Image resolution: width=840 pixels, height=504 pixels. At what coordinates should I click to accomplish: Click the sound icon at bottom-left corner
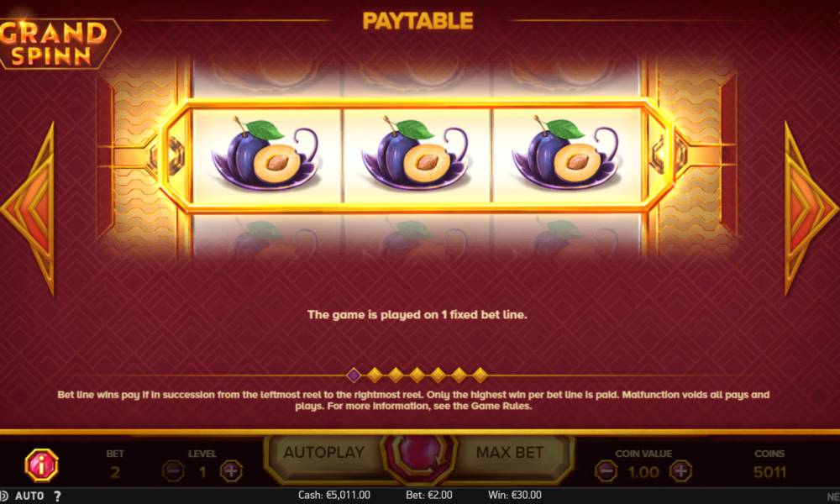3,496
